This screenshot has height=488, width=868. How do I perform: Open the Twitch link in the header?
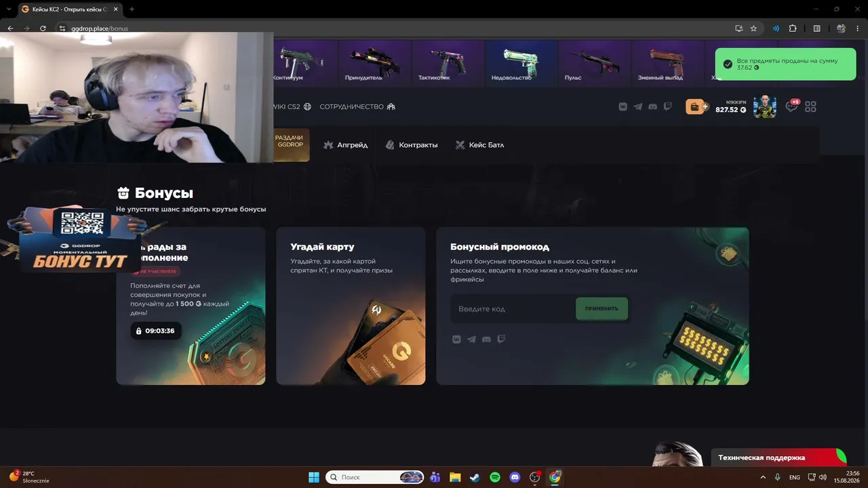point(667,106)
